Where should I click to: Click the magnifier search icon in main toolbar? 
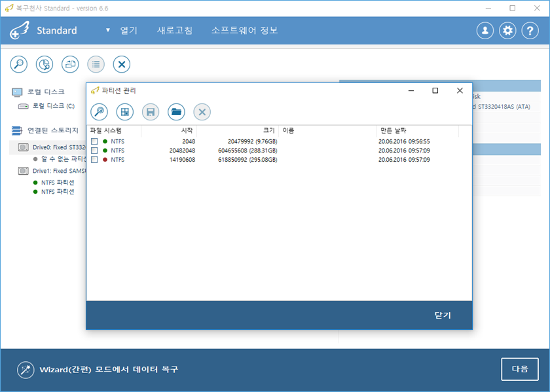tap(19, 64)
